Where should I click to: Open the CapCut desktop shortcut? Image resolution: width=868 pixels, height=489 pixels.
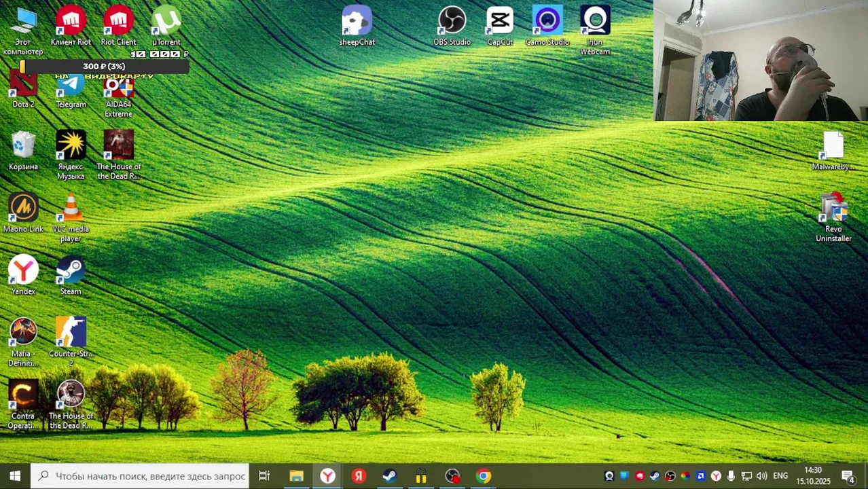click(500, 26)
